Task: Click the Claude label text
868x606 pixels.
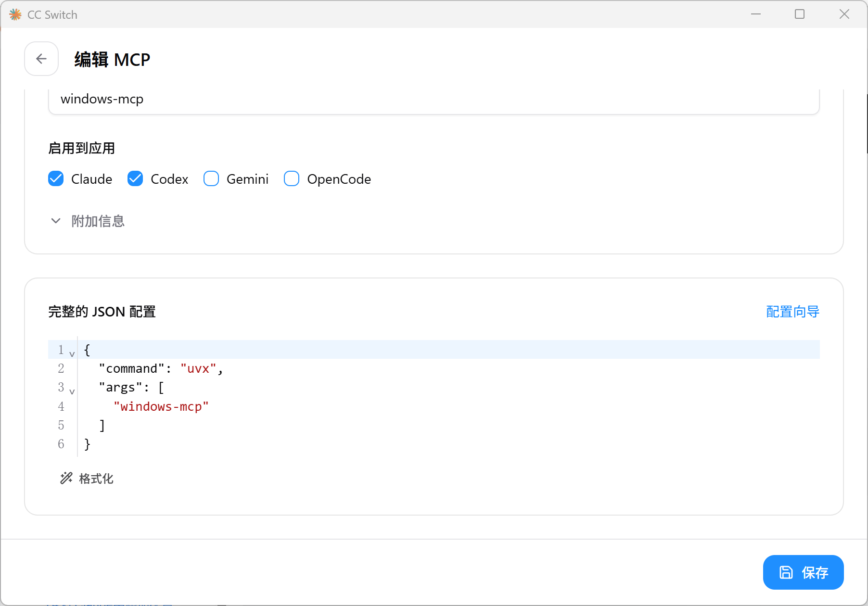Action: coord(91,179)
